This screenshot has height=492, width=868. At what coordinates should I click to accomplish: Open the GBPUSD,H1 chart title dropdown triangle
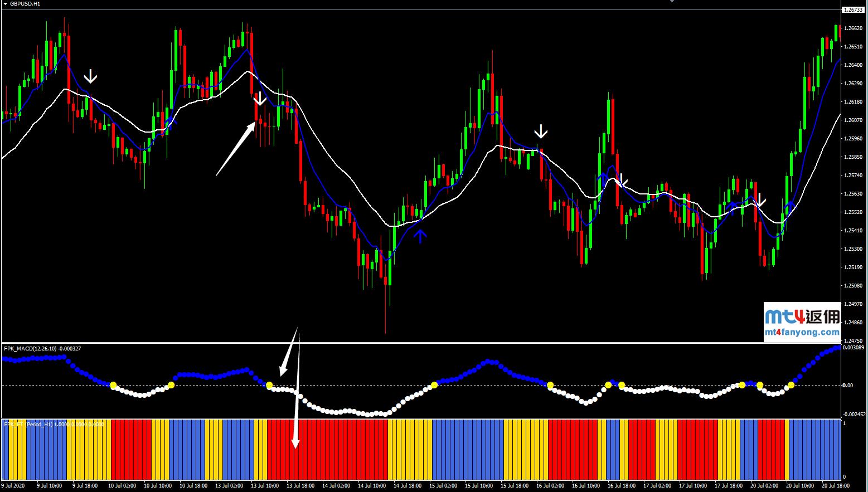[5, 3]
